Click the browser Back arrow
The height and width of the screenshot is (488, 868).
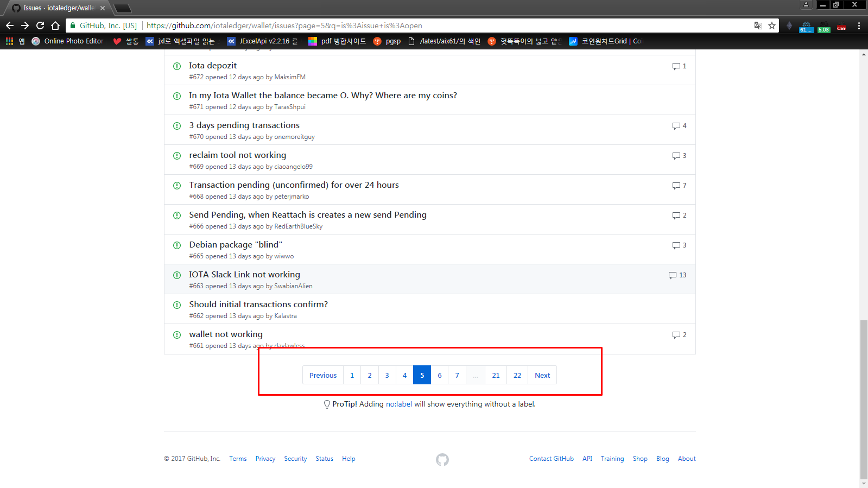pos(10,26)
